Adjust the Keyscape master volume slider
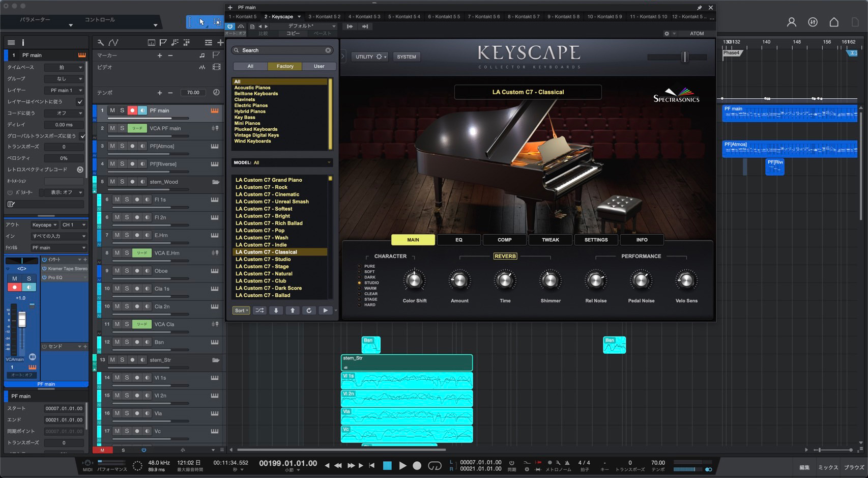The height and width of the screenshot is (478, 868). coord(685,57)
